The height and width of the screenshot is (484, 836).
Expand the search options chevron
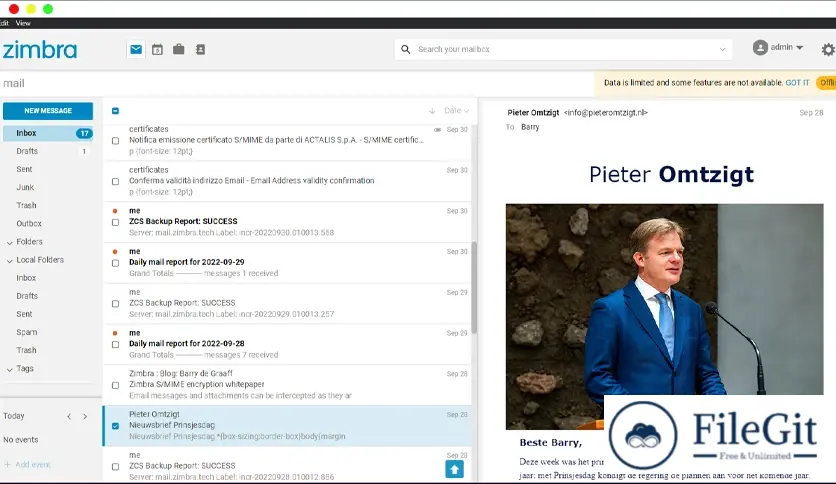point(722,49)
